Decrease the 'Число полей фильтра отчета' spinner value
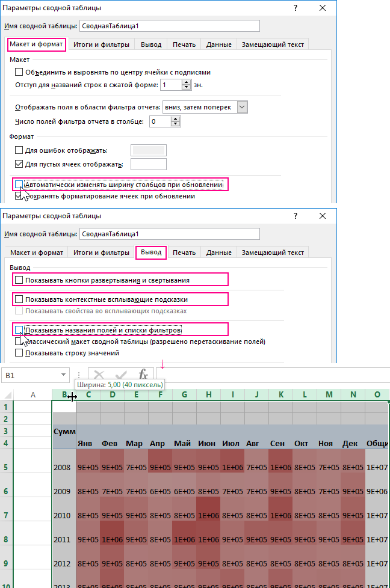This screenshot has height=588, width=390. (x=176, y=124)
